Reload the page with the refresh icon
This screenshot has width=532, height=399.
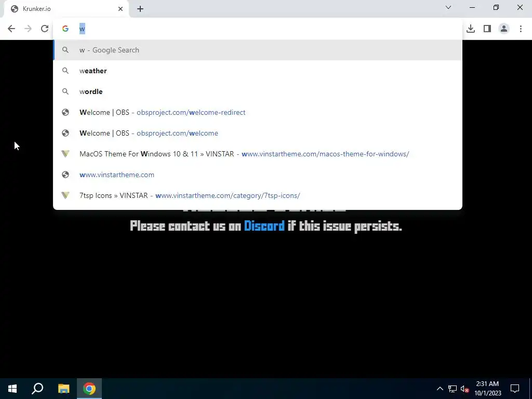45,29
